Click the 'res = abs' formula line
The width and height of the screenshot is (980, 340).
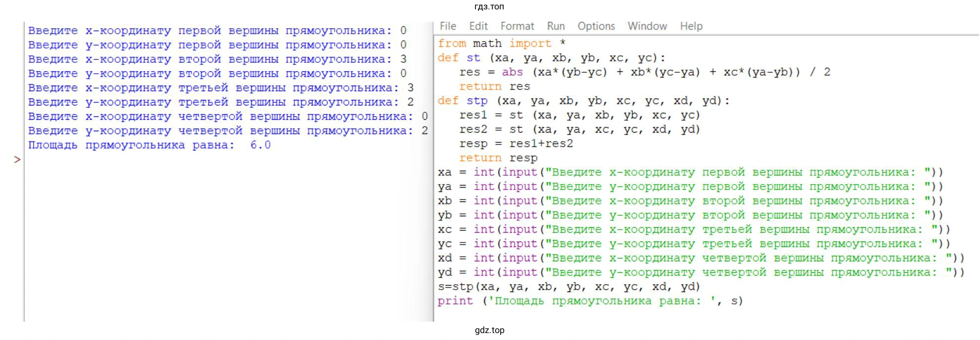point(645,72)
